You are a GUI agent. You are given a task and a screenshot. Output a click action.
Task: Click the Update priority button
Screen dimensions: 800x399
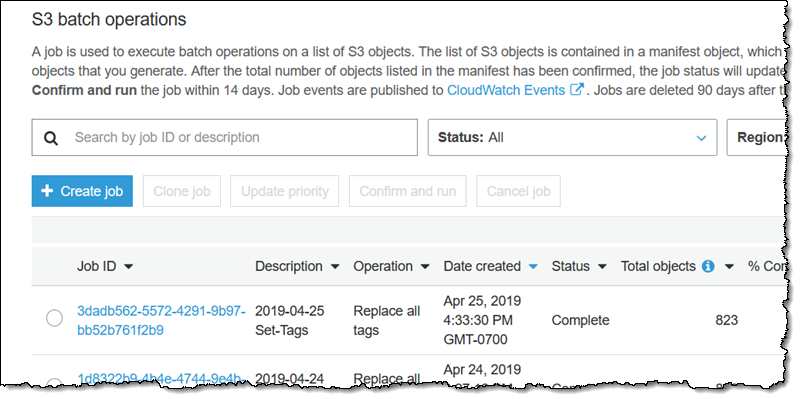tap(284, 191)
